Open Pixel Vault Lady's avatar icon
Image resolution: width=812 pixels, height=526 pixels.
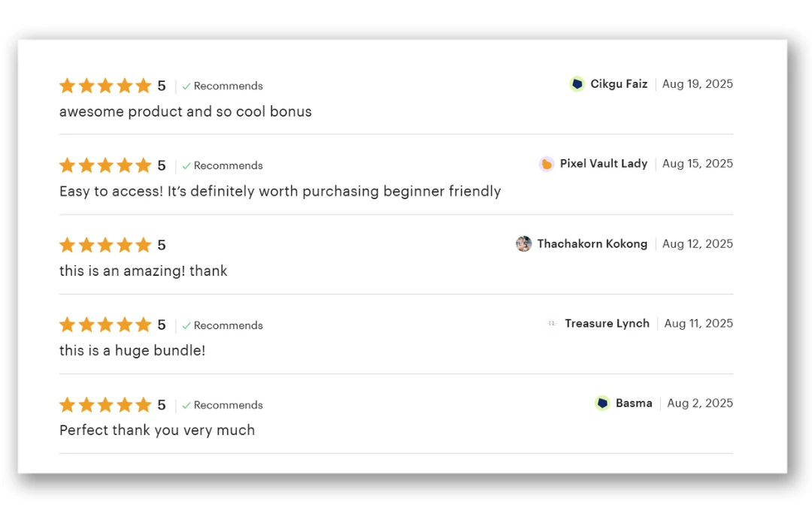pos(547,164)
